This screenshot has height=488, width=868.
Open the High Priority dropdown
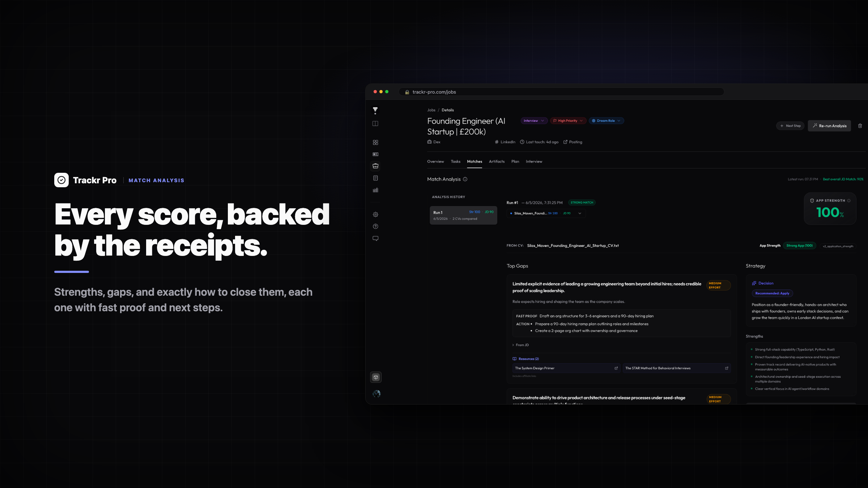[568, 121]
